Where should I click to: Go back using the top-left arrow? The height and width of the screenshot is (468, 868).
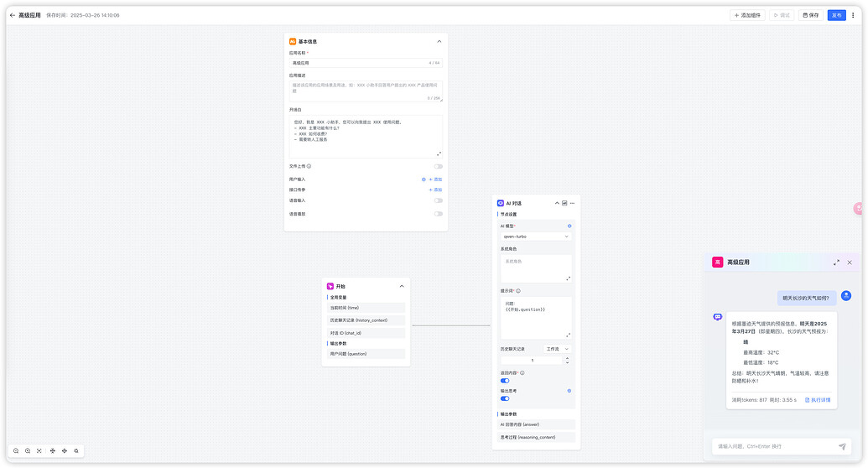pyautogui.click(x=13, y=15)
